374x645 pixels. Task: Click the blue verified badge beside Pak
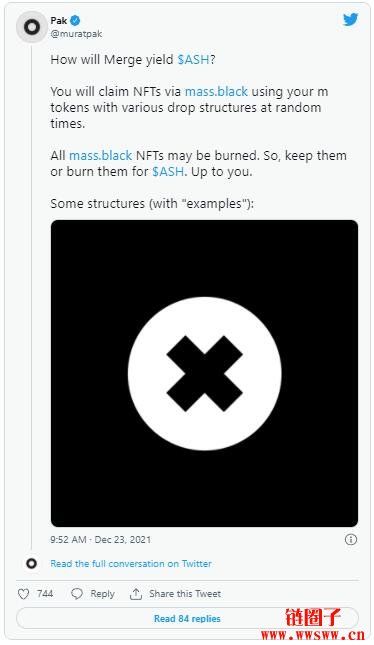tap(75, 20)
